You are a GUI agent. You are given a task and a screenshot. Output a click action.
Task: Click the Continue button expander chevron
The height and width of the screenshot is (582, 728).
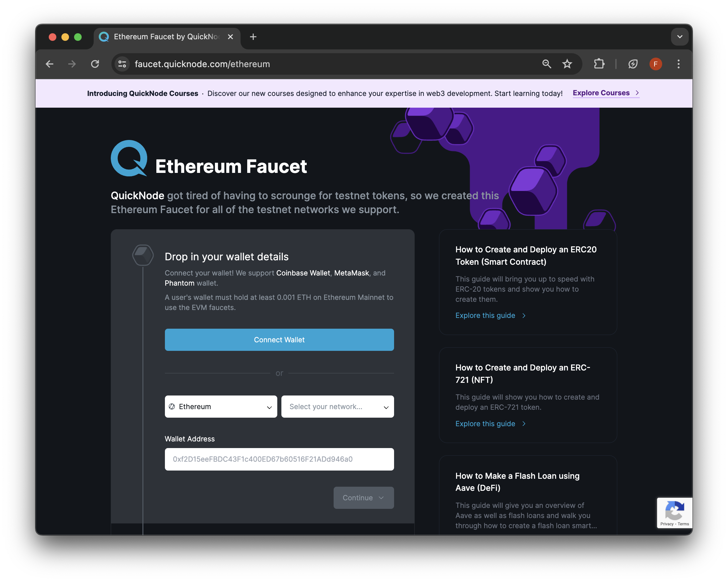pos(381,498)
